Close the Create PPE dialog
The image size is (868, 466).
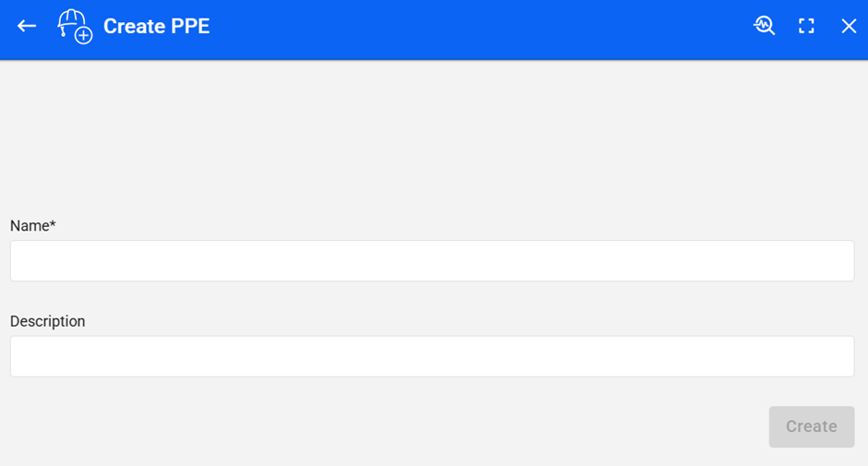(x=849, y=26)
